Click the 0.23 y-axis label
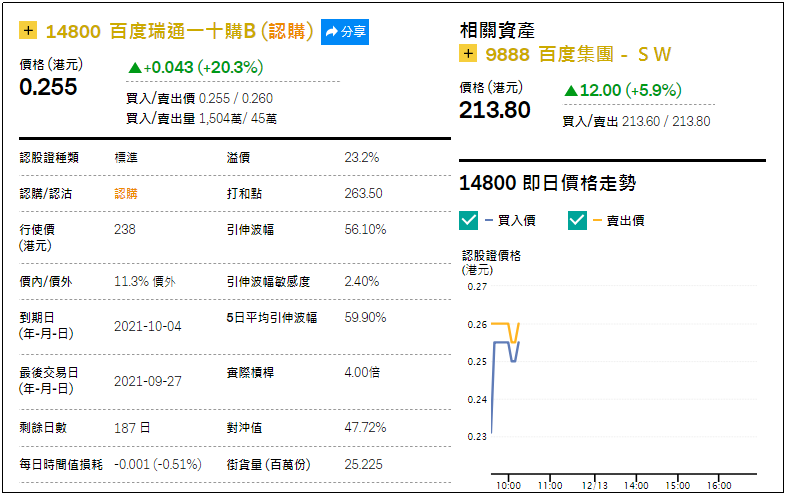 (x=477, y=437)
